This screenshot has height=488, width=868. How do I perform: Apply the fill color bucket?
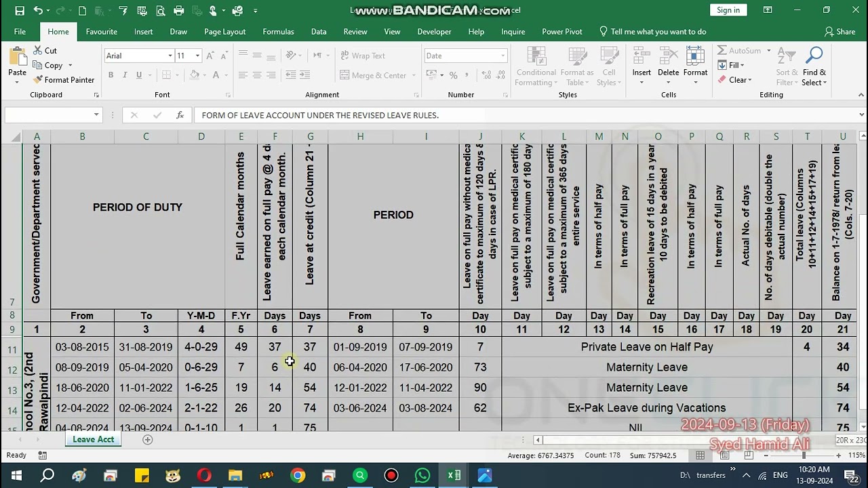(x=195, y=75)
